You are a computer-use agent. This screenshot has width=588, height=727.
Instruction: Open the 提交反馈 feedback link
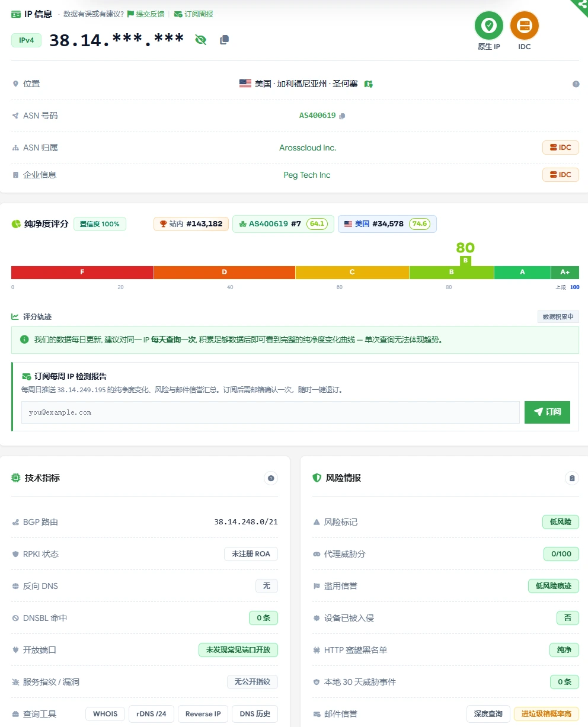pyautogui.click(x=146, y=14)
